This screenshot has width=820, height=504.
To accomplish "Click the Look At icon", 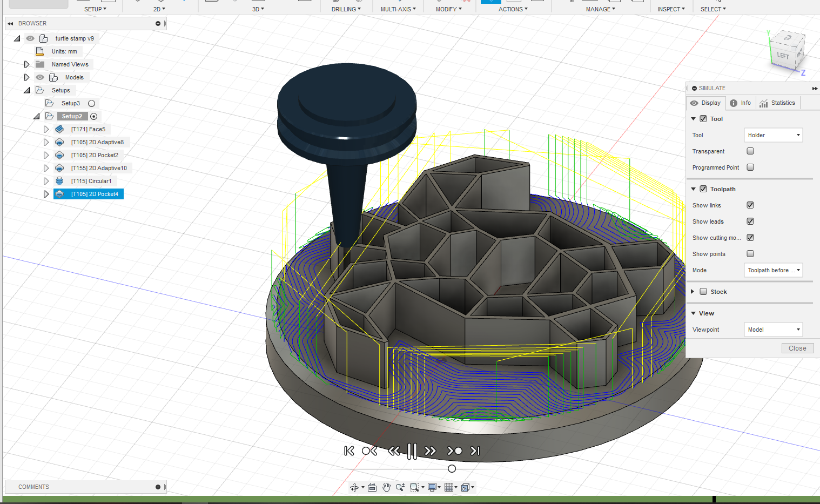I will coord(372,487).
